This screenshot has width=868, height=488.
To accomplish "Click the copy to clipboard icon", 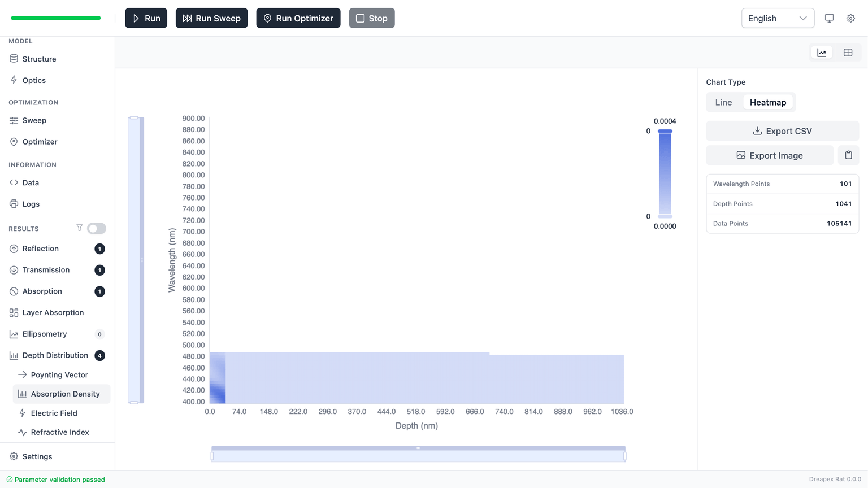I will pyautogui.click(x=848, y=155).
